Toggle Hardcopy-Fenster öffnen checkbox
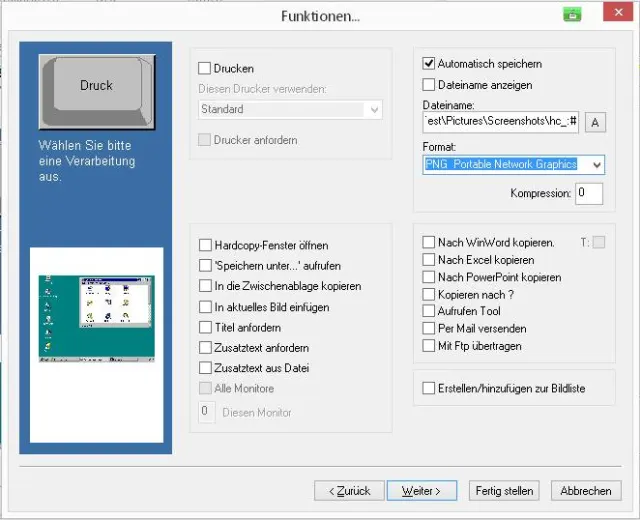Viewport: 640px width, 520px height. [x=205, y=245]
